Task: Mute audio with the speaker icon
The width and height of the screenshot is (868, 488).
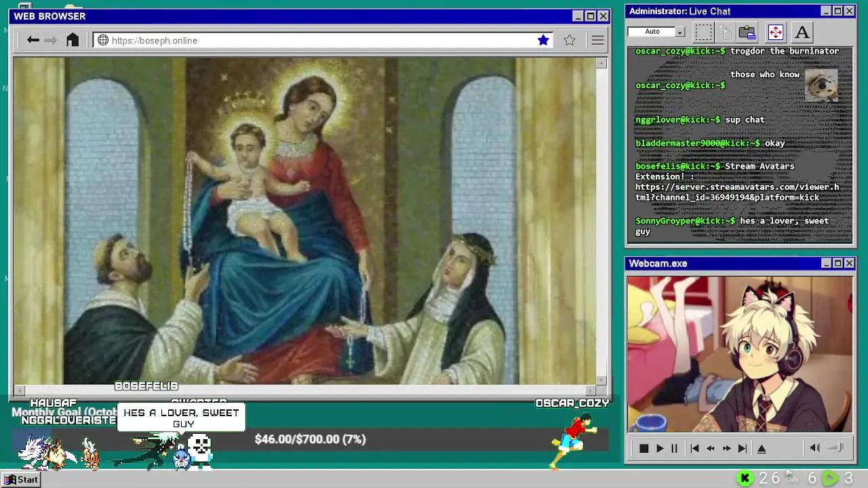Action: pyautogui.click(x=815, y=448)
